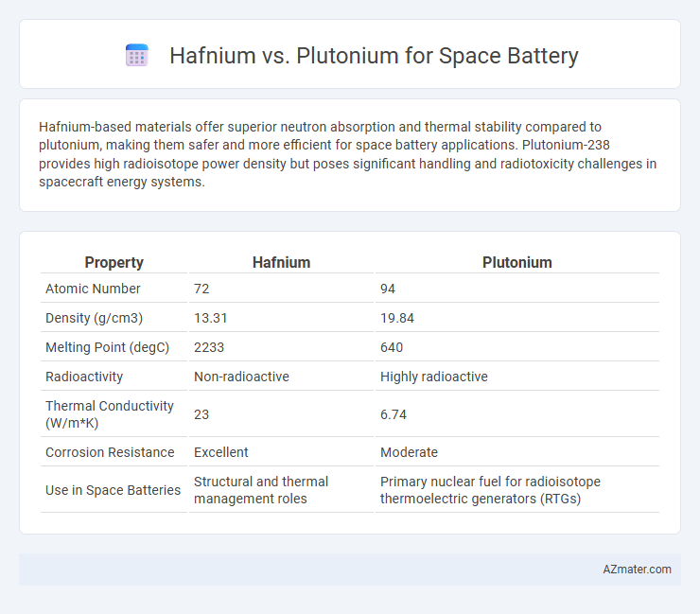
Task: Click the 'Plutonium' column header
Action: [517, 262]
